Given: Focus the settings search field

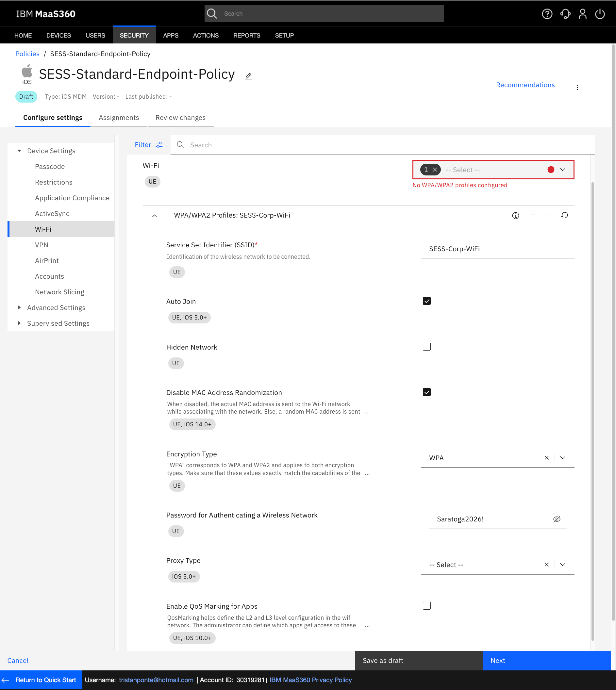Looking at the screenshot, I should point(382,145).
